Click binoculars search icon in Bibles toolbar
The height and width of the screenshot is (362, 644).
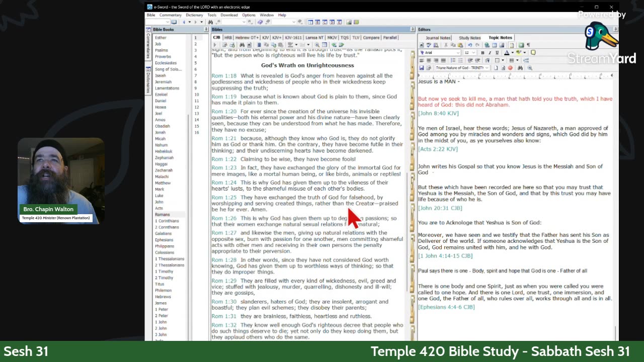[242, 45]
